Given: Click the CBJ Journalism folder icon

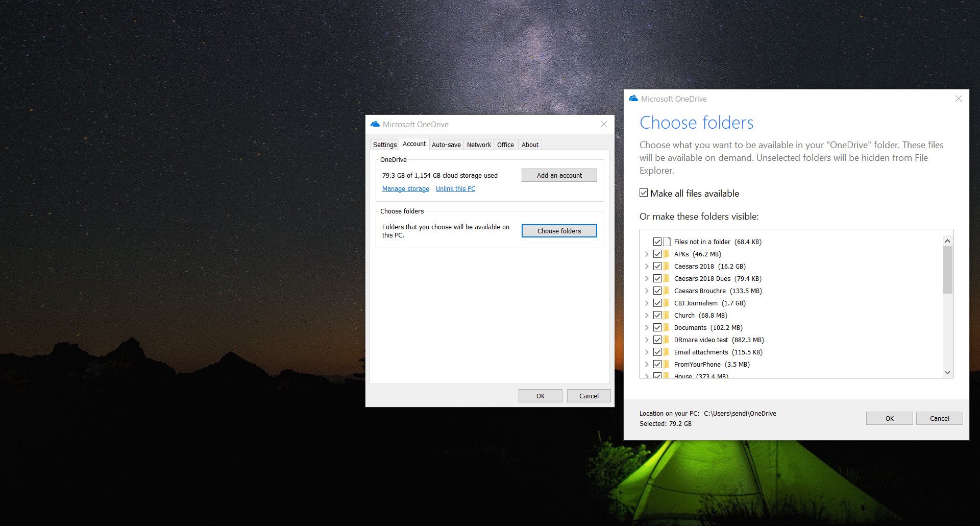Looking at the screenshot, I should pos(667,303).
